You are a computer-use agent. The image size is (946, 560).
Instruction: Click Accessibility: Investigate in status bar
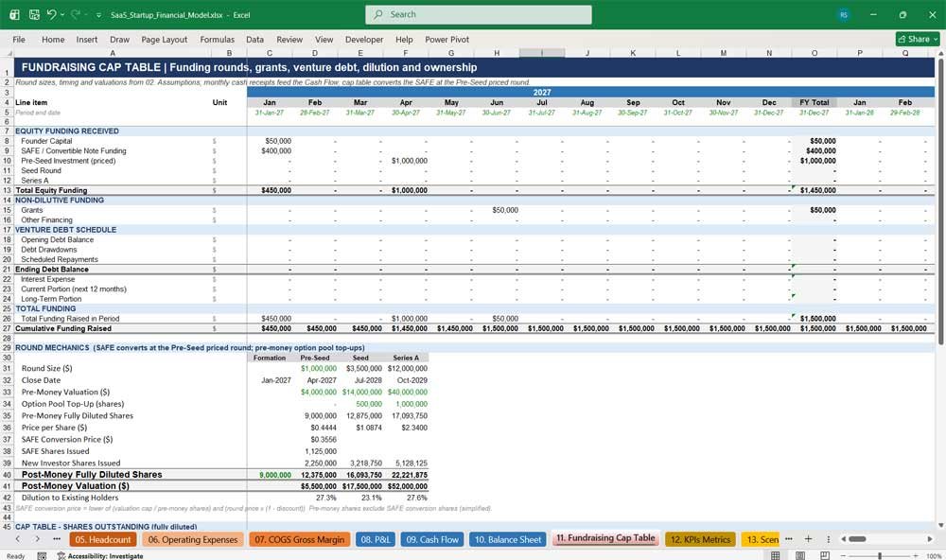(x=100, y=556)
